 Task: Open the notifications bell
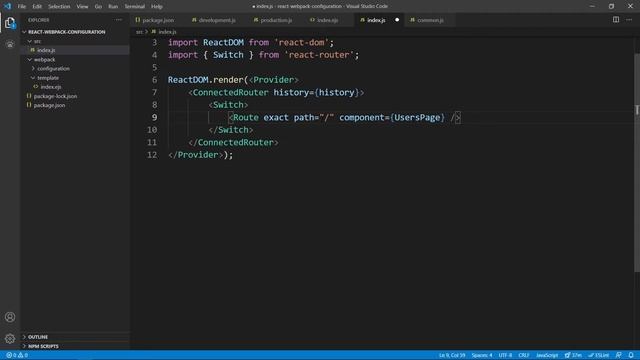(x=631, y=355)
